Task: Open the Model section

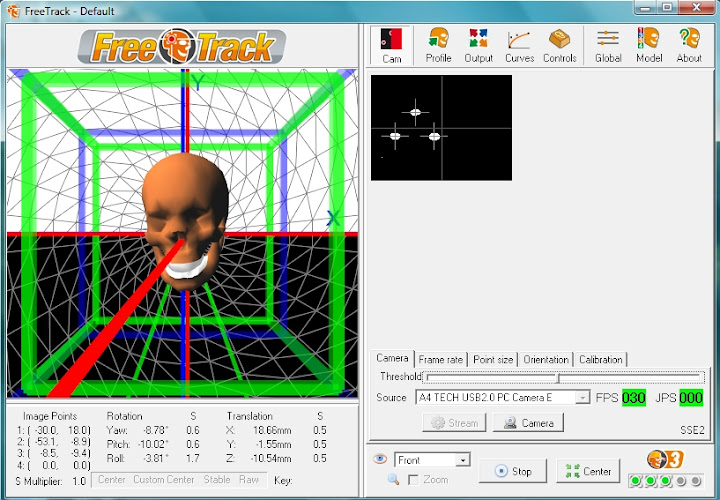Action: pos(649,45)
